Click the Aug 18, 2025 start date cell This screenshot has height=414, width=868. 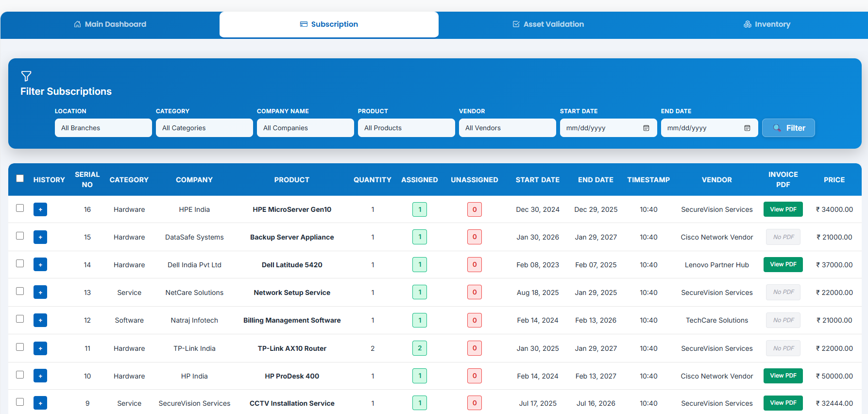[x=538, y=293]
